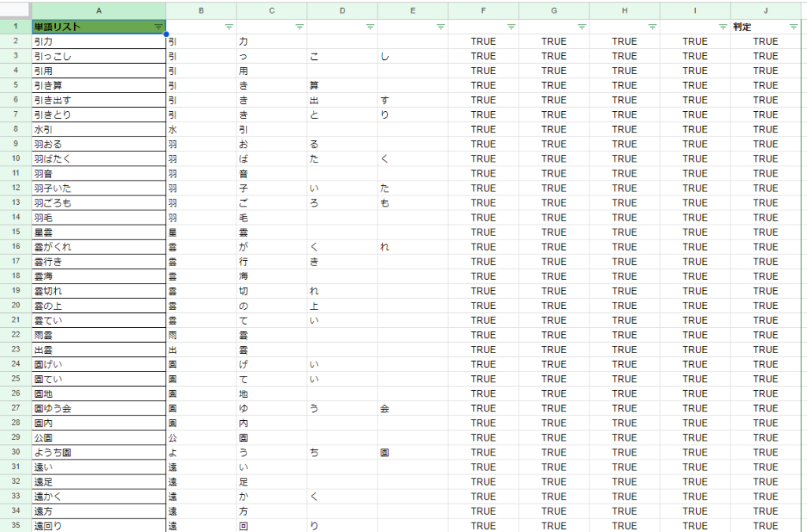Open the filter dropdown in column I header
The image size is (807, 532).
(x=723, y=27)
